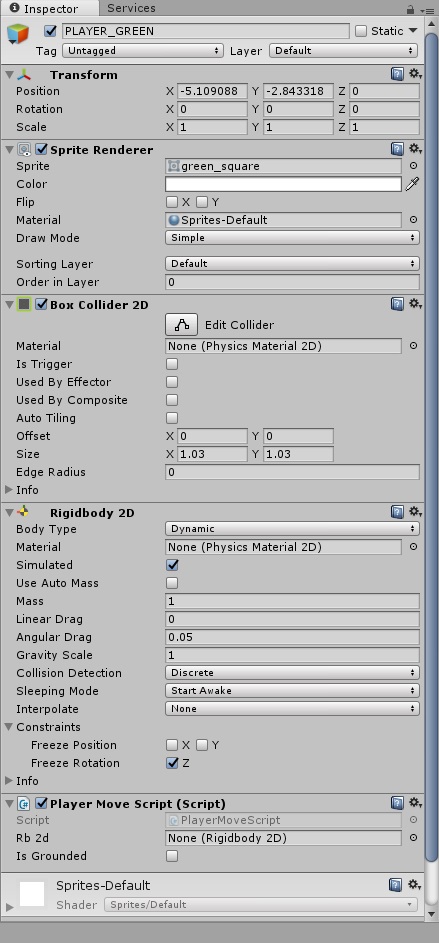
Task: Open Rigidbody 2D gear settings menu
Action: tap(415, 512)
